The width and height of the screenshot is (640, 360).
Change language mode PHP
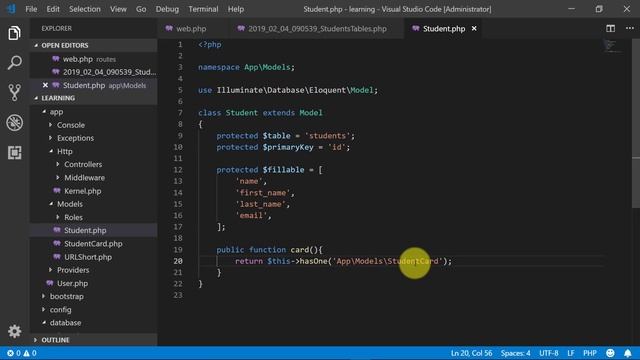589,353
